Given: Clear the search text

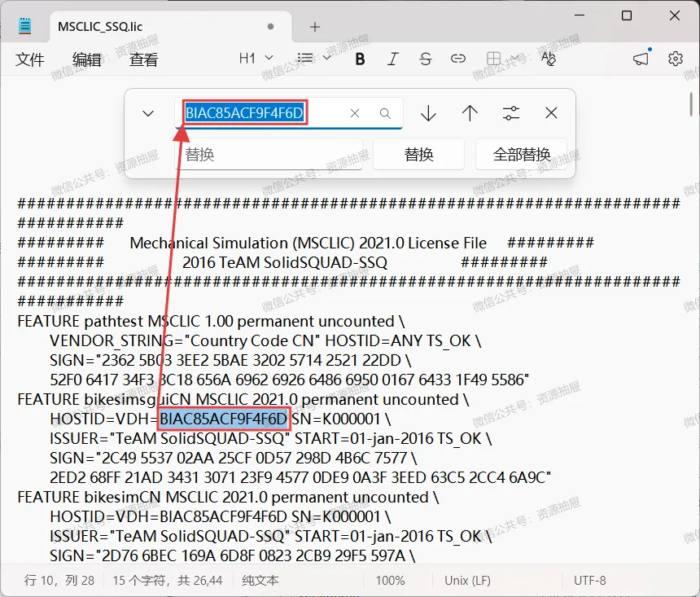Looking at the screenshot, I should click(x=355, y=113).
